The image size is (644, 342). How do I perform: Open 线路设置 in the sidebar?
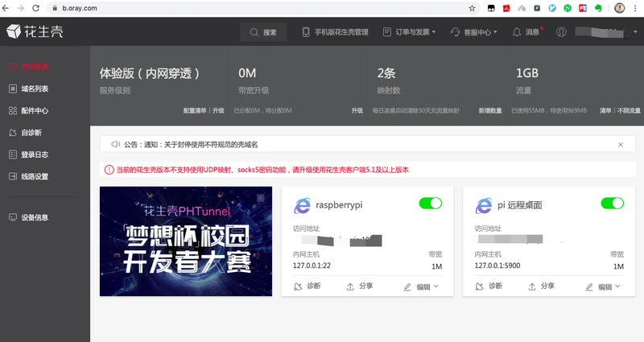click(29, 176)
